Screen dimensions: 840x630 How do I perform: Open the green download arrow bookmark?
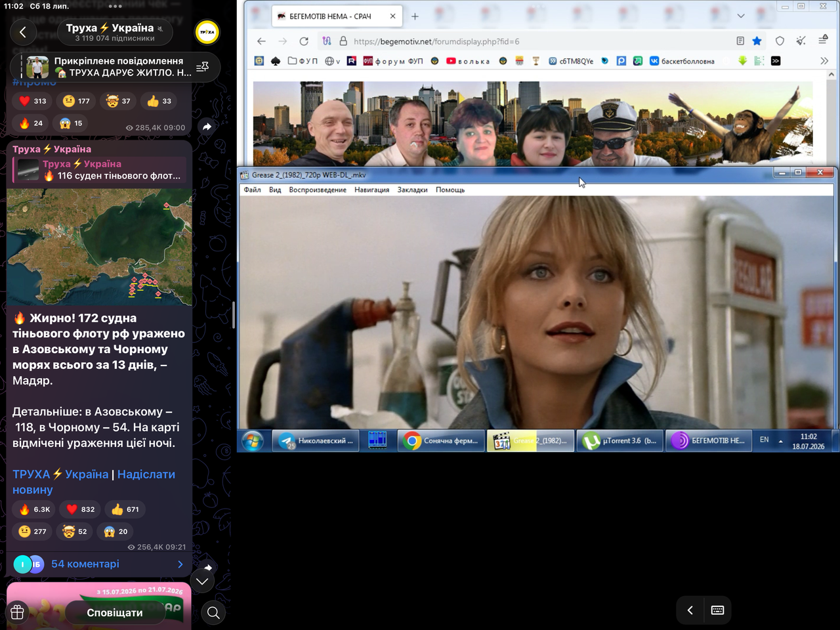point(742,61)
